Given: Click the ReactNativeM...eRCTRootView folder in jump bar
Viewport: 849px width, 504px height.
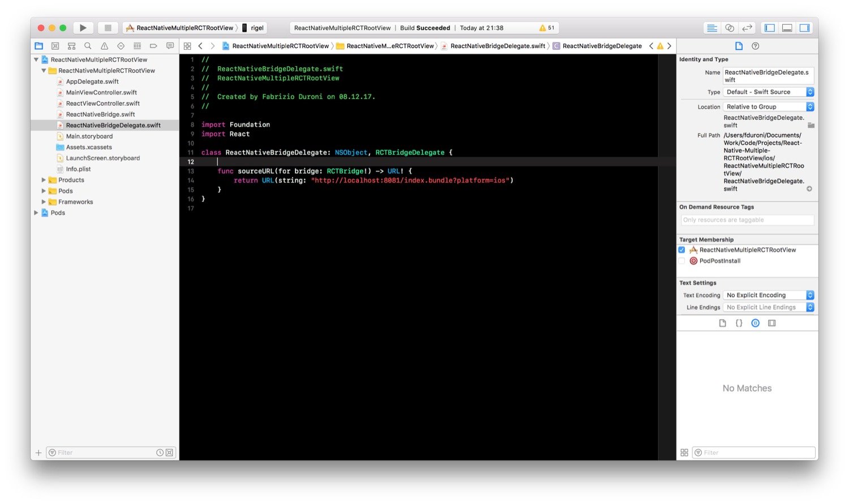Looking at the screenshot, I should click(x=385, y=46).
